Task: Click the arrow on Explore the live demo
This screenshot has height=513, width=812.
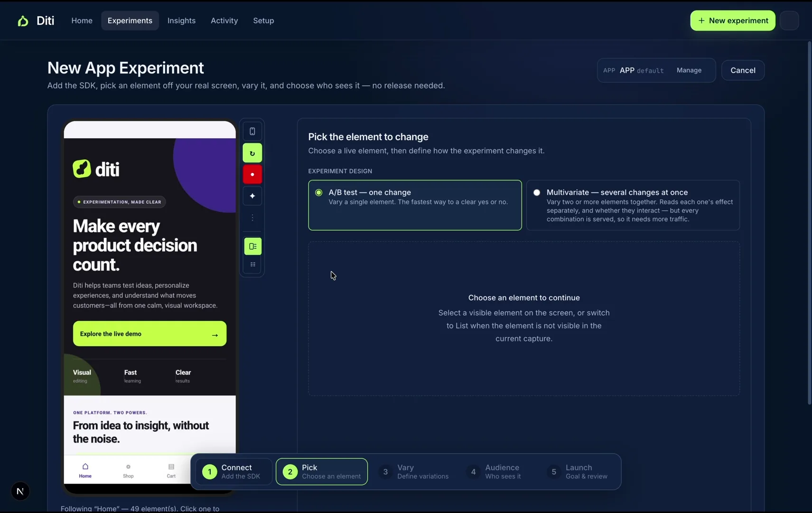Action: coord(215,335)
